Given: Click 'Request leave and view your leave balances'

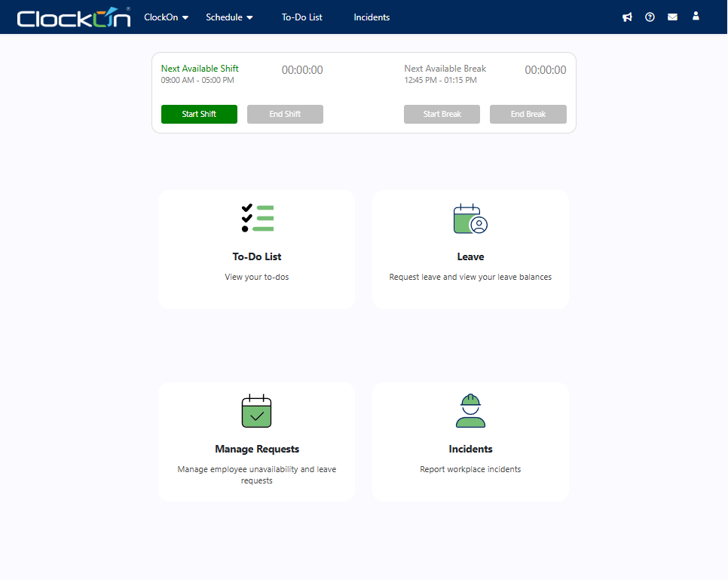Looking at the screenshot, I should click(x=470, y=277).
